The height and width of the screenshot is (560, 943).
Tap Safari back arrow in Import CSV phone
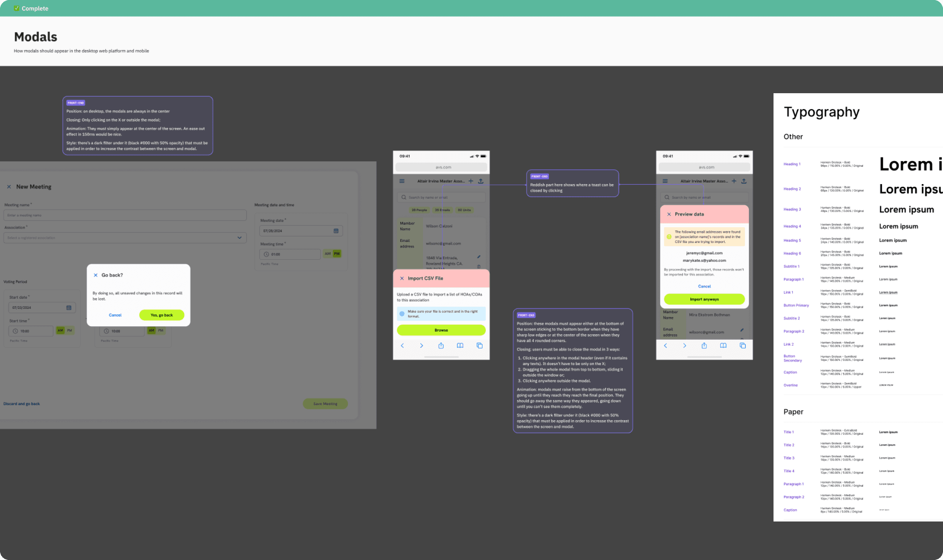pyautogui.click(x=402, y=345)
